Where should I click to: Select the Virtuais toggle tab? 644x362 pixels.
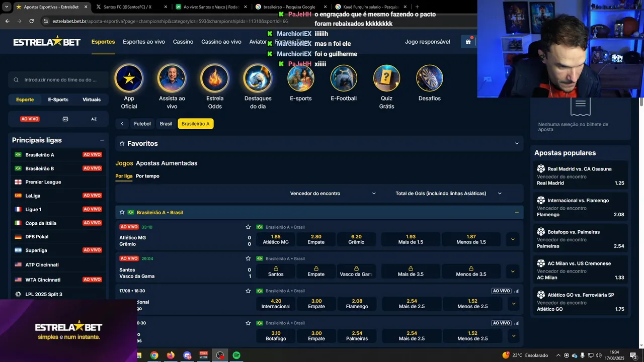(x=92, y=100)
